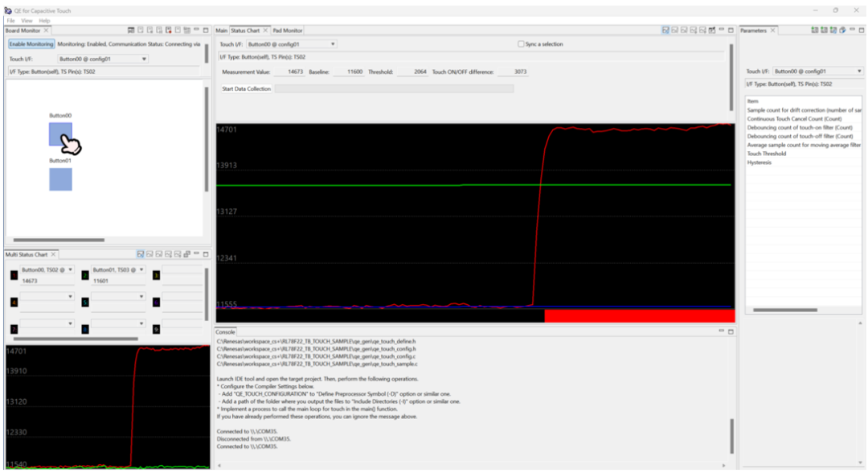Select Touch Threshold in the Parameters item list

(766, 154)
